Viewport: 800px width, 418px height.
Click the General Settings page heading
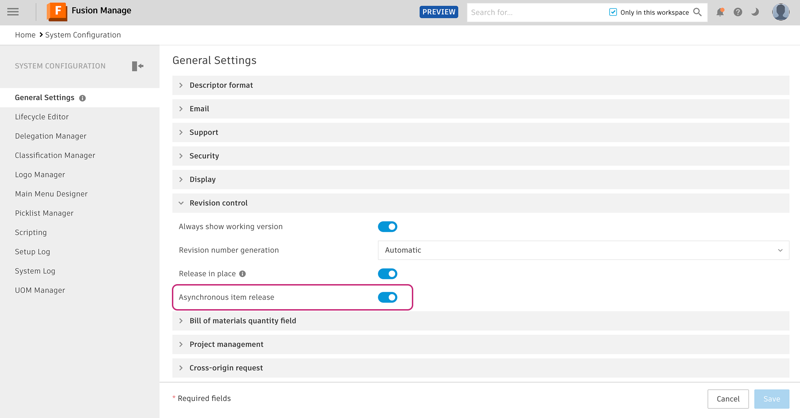point(214,60)
